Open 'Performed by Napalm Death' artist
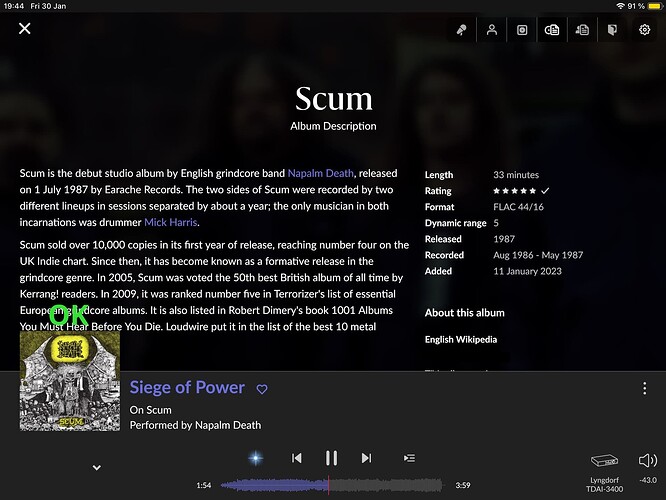 click(x=195, y=425)
